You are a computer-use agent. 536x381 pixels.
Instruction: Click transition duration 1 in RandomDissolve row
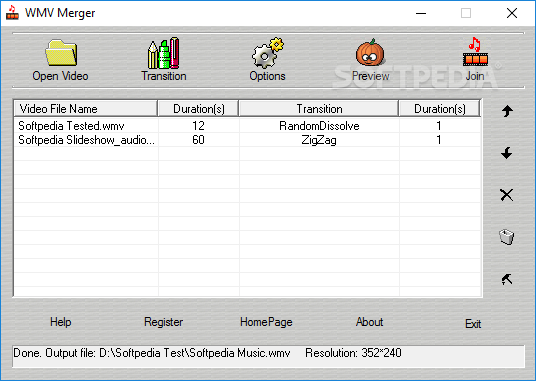(x=439, y=126)
